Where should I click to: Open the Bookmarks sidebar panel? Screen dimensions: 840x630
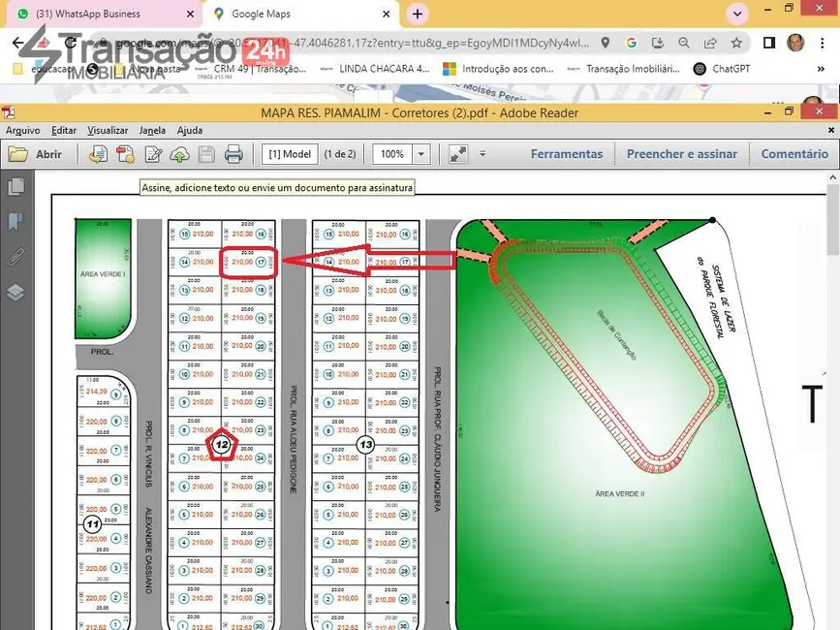[x=16, y=222]
